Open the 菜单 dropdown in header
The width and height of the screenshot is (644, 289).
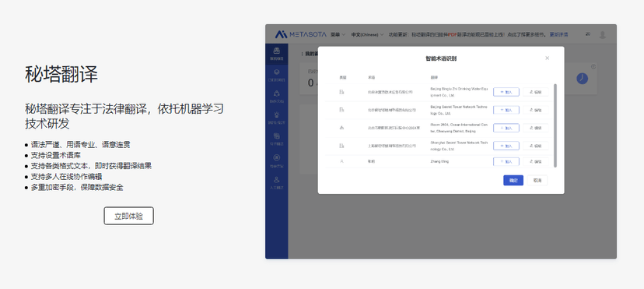click(x=338, y=34)
